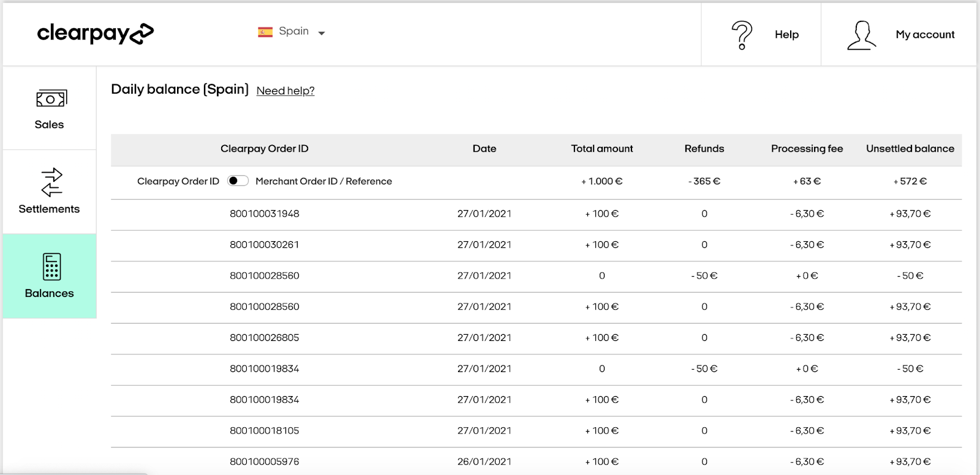Click the Balances calculator icon
This screenshot has width=980, height=475.
(51, 266)
